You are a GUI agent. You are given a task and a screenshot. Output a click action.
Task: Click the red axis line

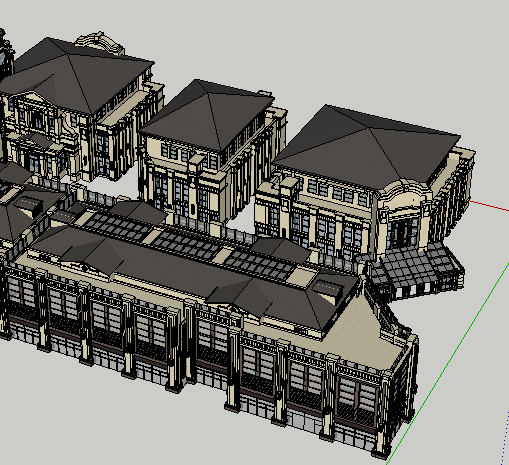[x=489, y=206]
